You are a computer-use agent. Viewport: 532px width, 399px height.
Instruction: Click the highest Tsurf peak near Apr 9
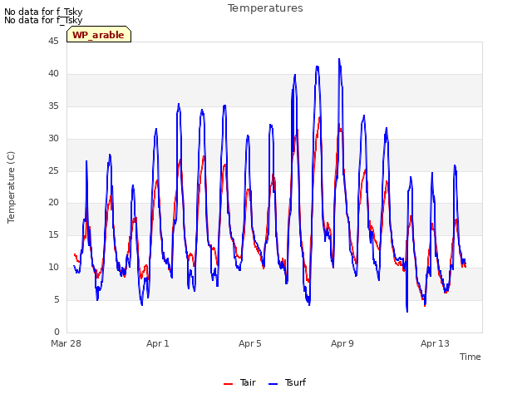(x=339, y=59)
